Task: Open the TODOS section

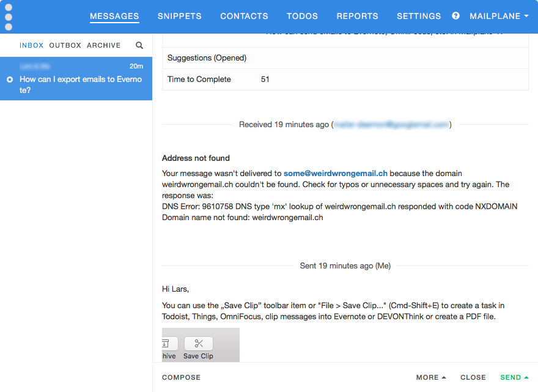Action: tap(302, 16)
